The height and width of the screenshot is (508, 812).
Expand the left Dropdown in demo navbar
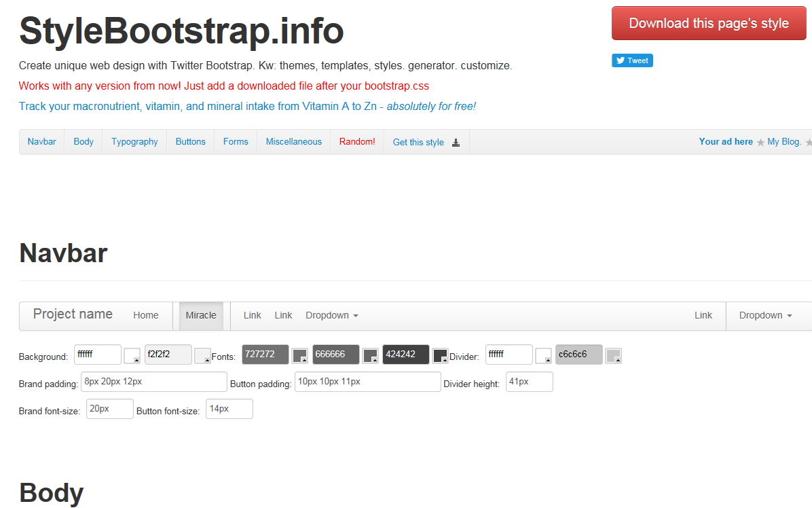coord(332,315)
